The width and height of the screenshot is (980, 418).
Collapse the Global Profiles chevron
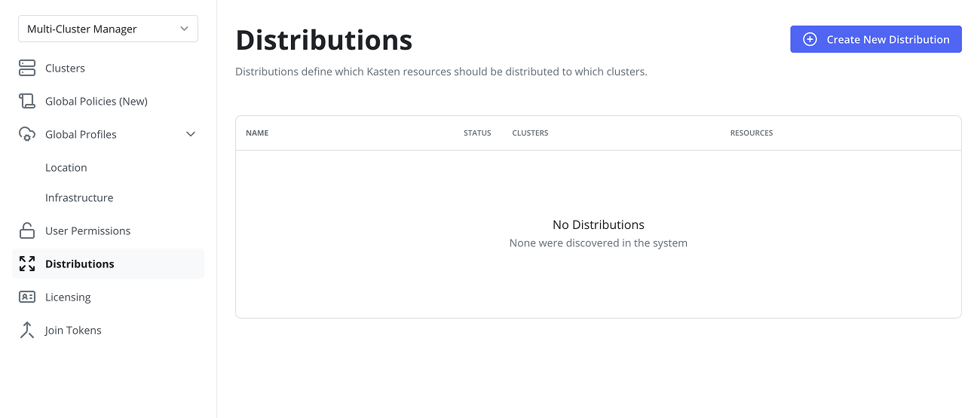191,134
